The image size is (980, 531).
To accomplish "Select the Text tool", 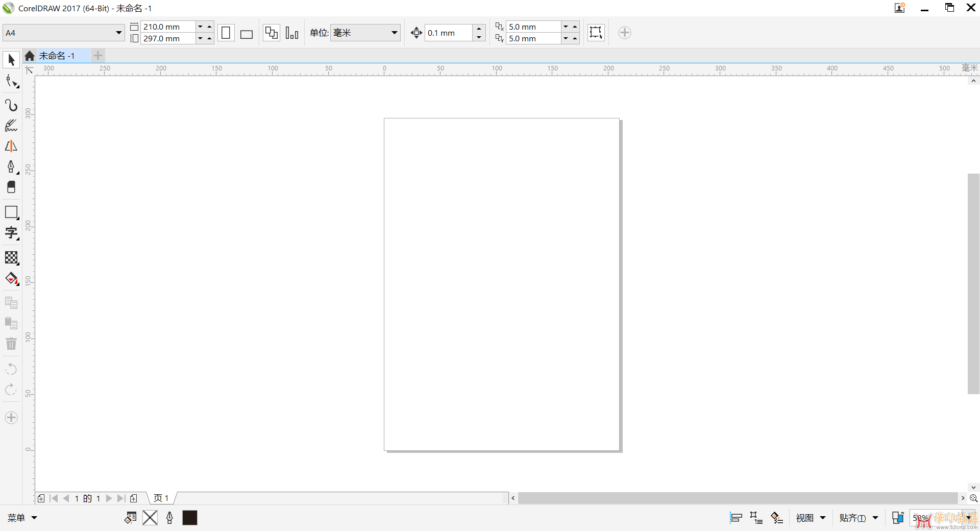I will pos(11,233).
